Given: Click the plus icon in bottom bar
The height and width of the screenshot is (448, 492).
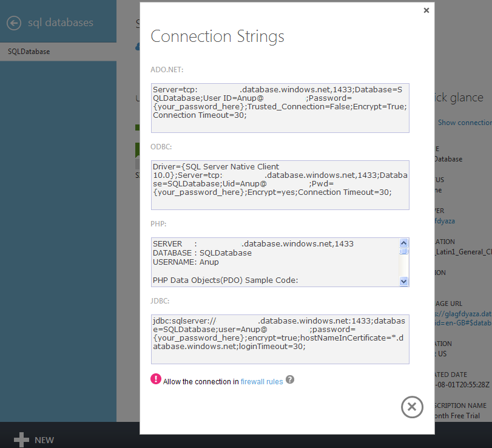Looking at the screenshot, I should (22, 440).
